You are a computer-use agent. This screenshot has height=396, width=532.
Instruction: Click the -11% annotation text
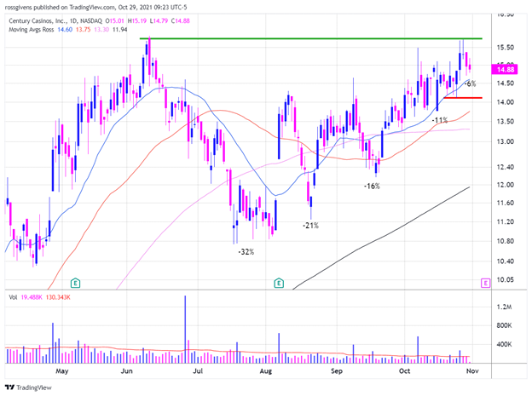(x=440, y=120)
